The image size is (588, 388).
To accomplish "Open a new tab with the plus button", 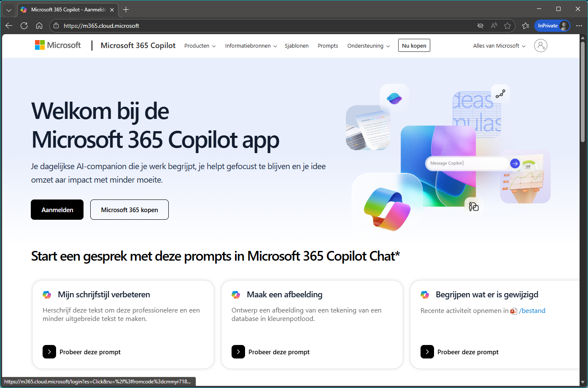I will click(126, 10).
